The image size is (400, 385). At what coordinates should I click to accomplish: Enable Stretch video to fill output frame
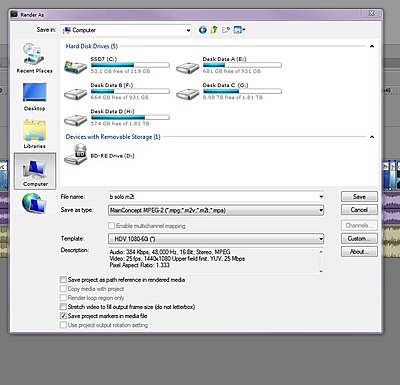63,307
